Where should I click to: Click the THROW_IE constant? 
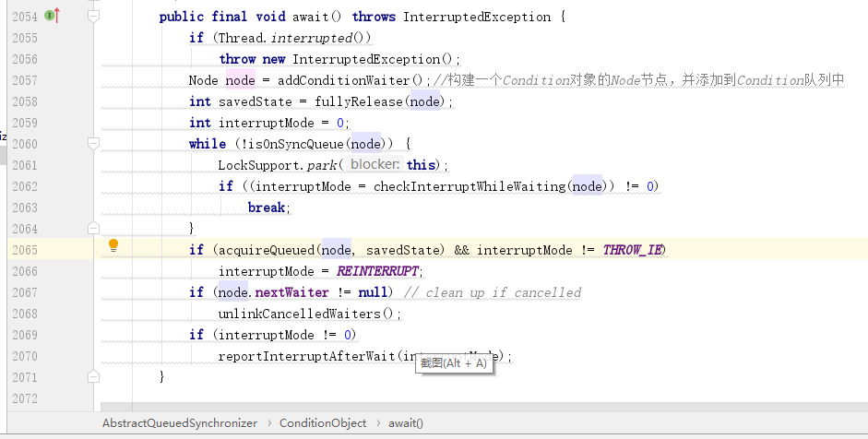click(632, 250)
